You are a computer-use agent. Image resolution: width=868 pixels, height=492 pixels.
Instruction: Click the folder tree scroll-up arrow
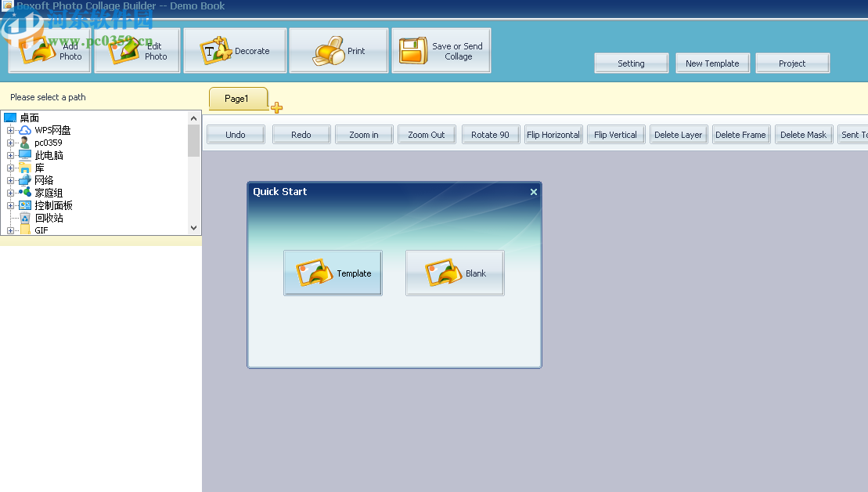[194, 118]
